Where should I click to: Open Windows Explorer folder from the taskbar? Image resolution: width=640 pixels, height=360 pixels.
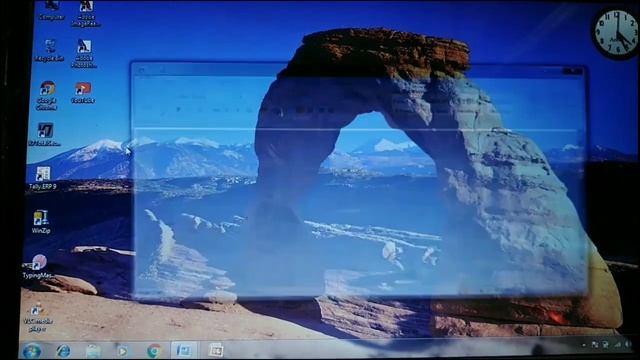pos(93,351)
